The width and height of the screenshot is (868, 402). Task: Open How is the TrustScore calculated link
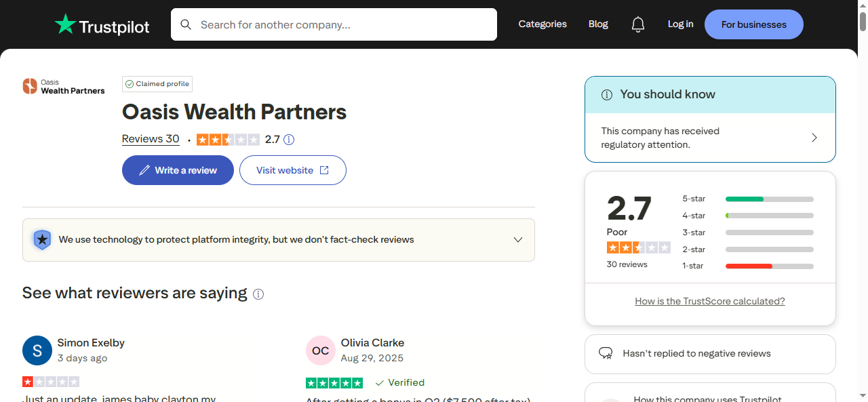[x=709, y=300]
